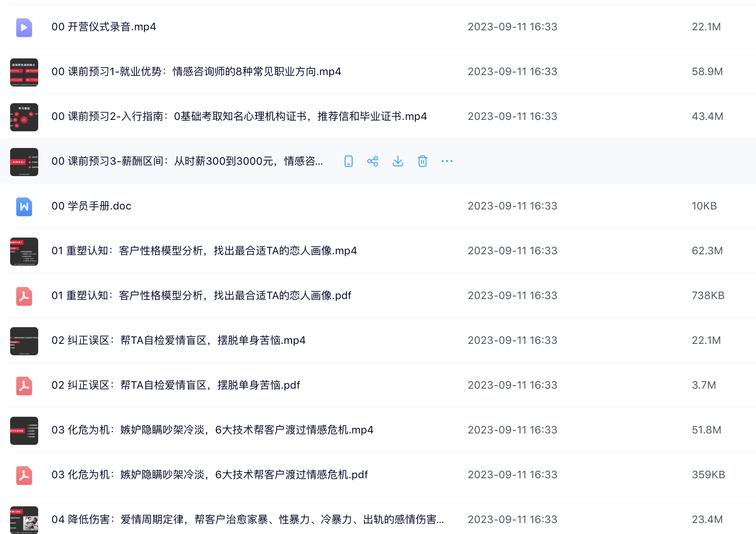Click the 58.9M file size of 课前预习1
The image size is (756, 534).
tap(707, 71)
